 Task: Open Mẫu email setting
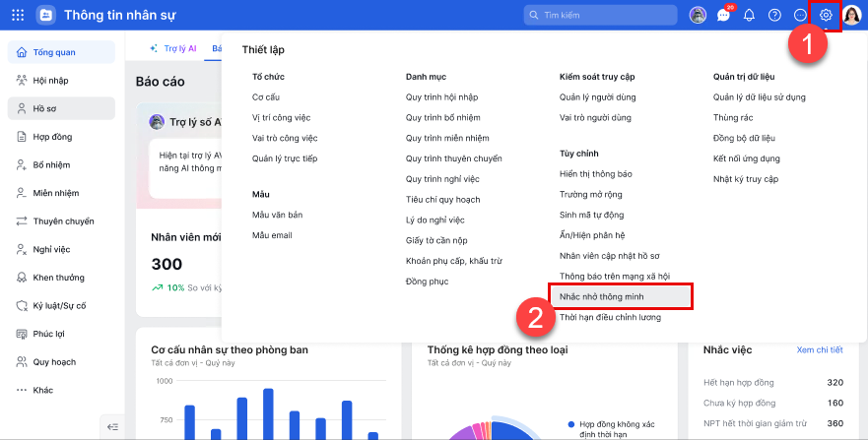click(x=272, y=235)
